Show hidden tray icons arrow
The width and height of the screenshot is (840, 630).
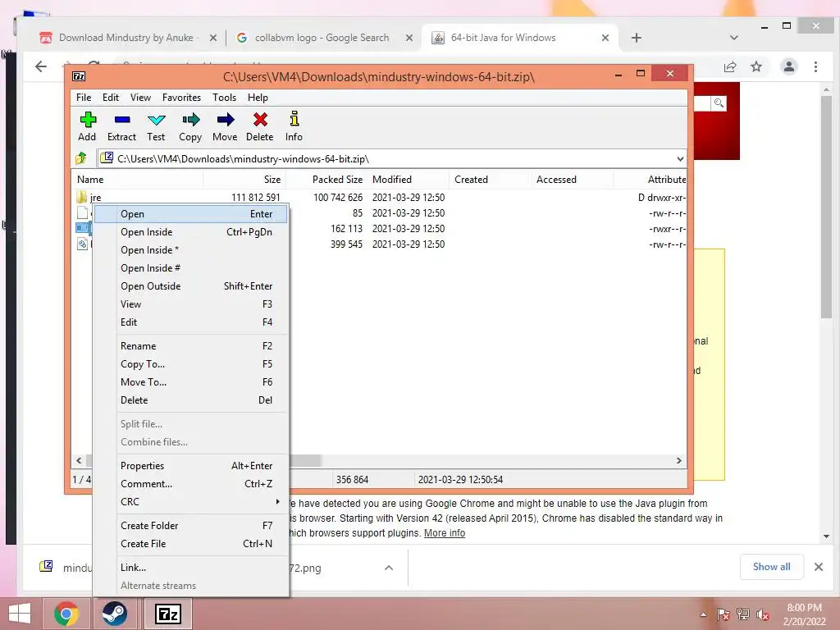[x=703, y=614]
